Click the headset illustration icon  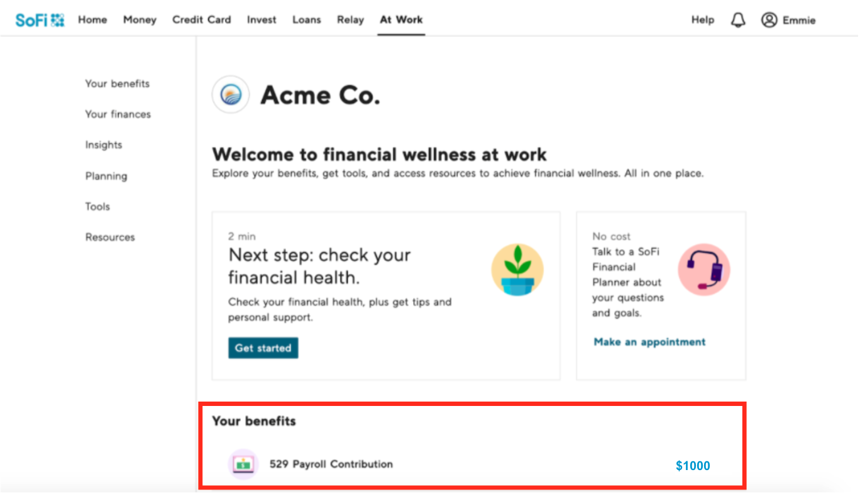(x=704, y=270)
